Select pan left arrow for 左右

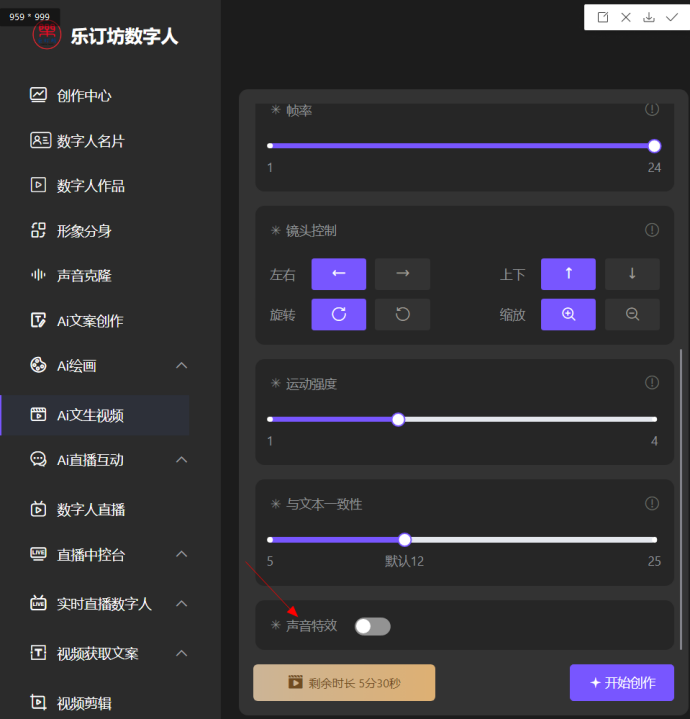(x=338, y=274)
